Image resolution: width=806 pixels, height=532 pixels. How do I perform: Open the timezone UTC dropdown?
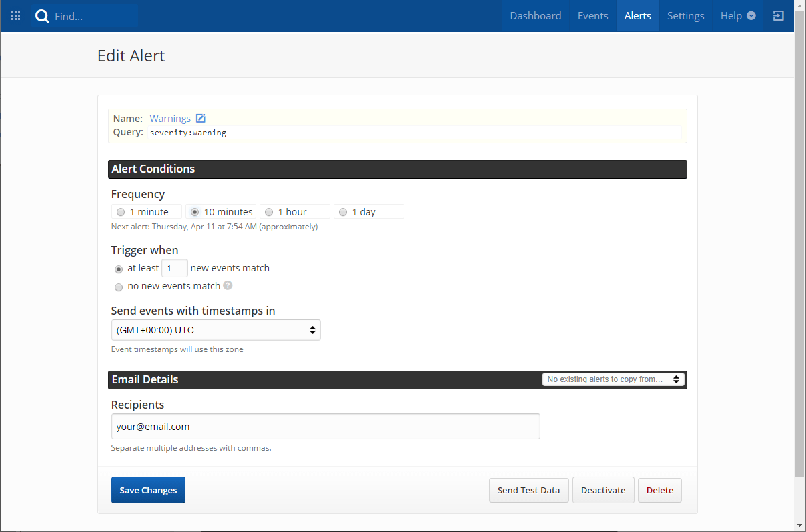[216, 330]
